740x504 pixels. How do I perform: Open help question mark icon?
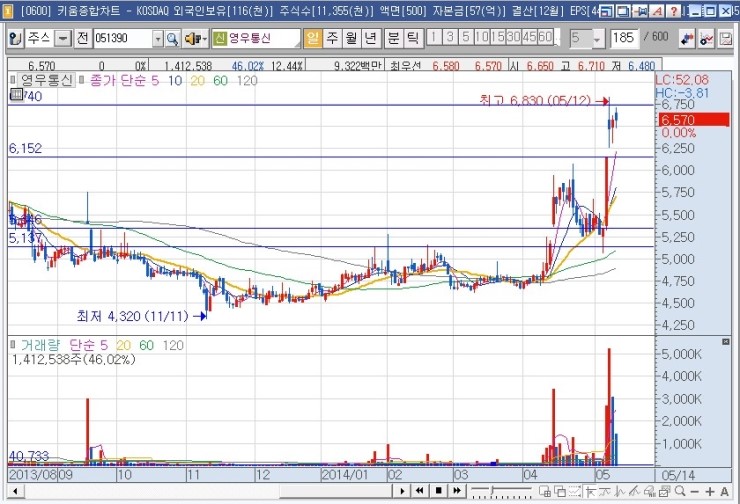[674, 11]
